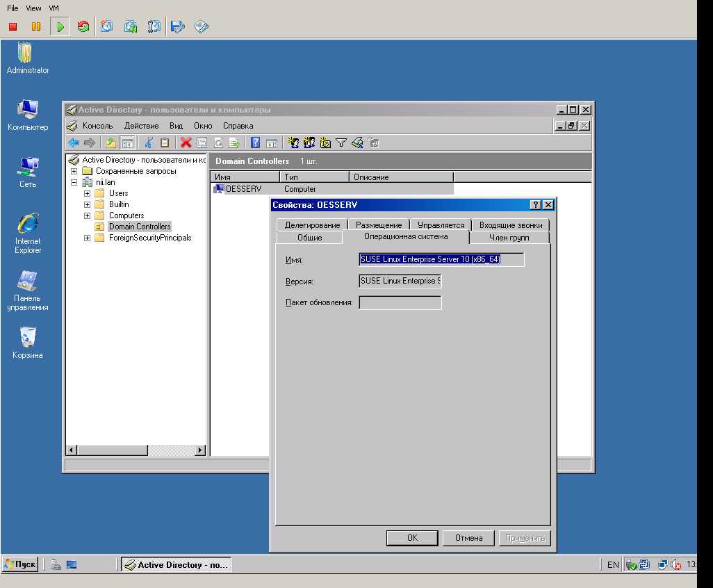Sort by the Тип column header
The image size is (713, 588).
click(x=315, y=177)
